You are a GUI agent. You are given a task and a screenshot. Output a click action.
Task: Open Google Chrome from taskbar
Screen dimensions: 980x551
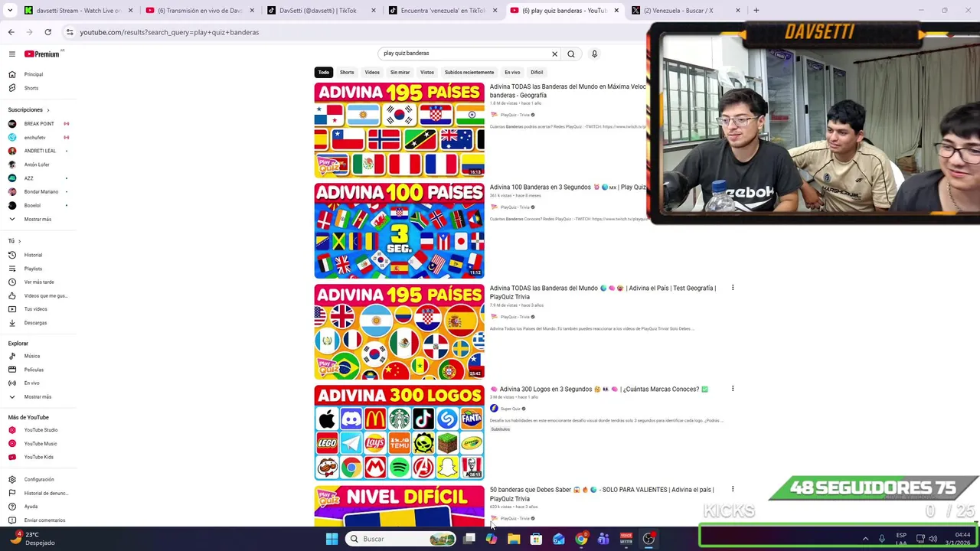coord(581,539)
